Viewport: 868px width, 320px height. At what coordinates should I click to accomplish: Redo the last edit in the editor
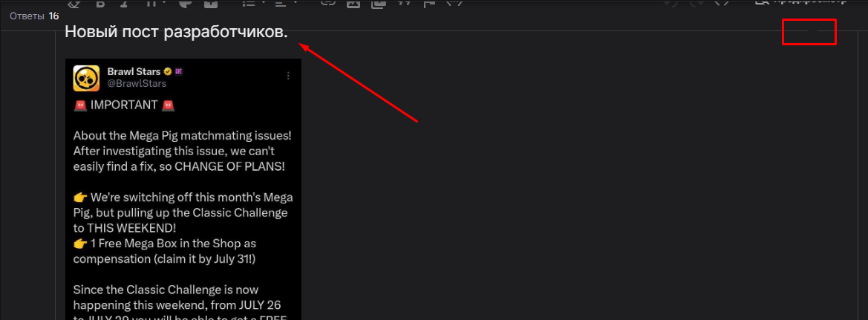coord(697,3)
